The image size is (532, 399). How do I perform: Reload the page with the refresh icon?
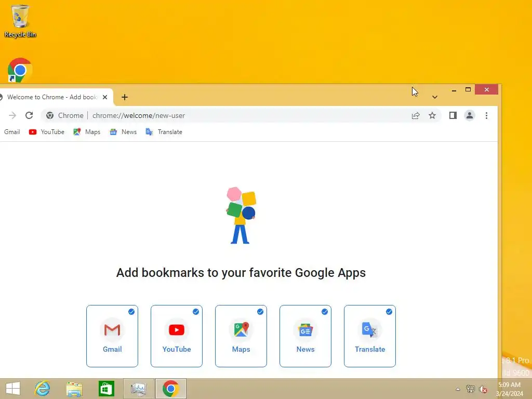coord(29,115)
